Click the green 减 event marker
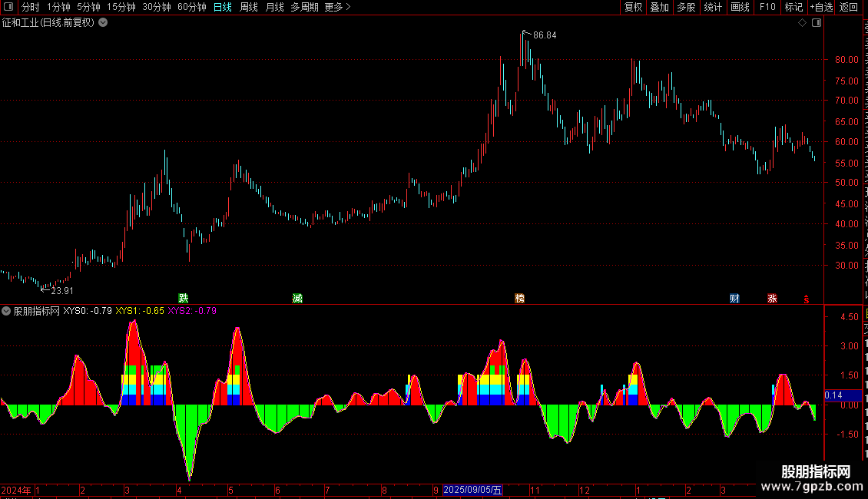This screenshot has height=499, width=868. (297, 298)
